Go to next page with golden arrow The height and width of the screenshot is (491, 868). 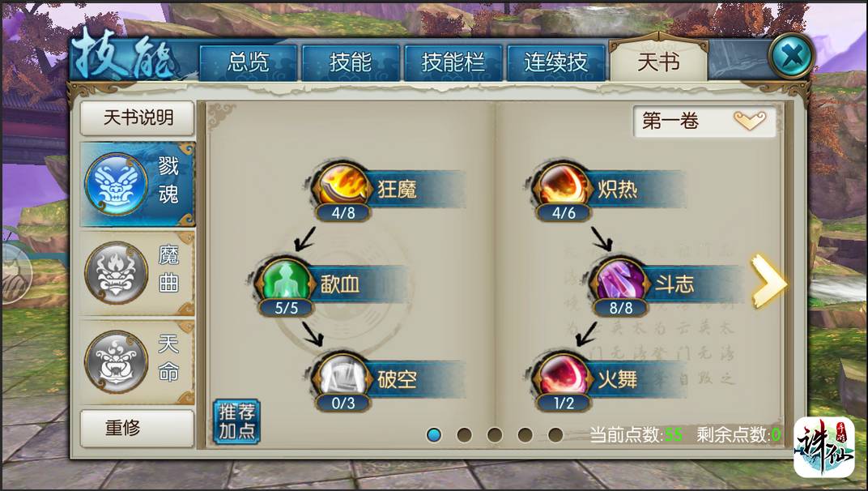tap(768, 281)
